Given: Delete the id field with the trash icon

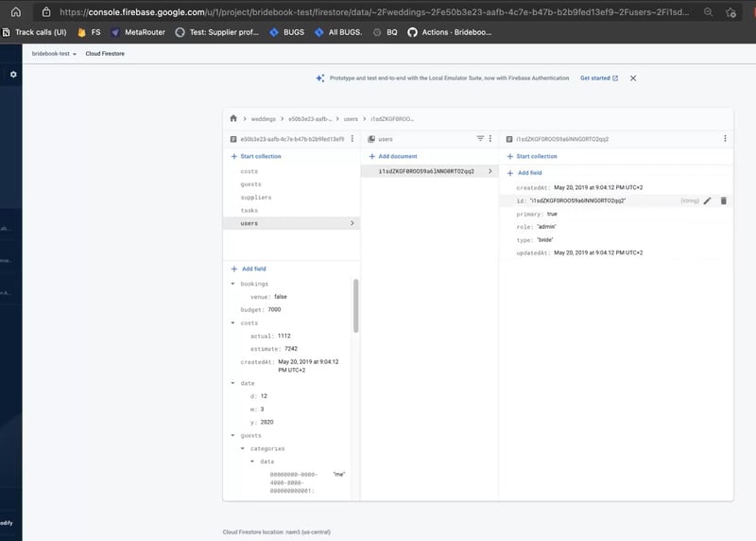Looking at the screenshot, I should pos(723,201).
